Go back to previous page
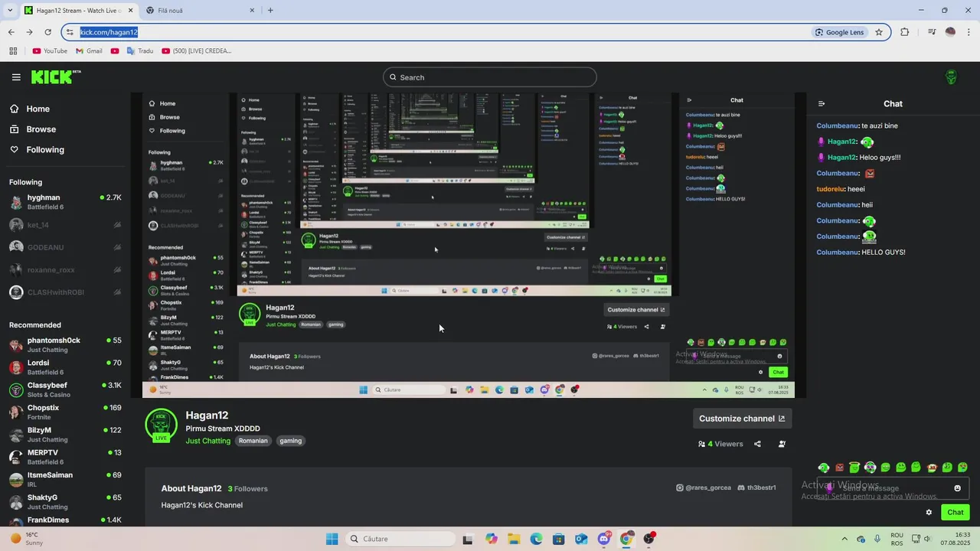The height and width of the screenshot is (551, 980). point(11,32)
